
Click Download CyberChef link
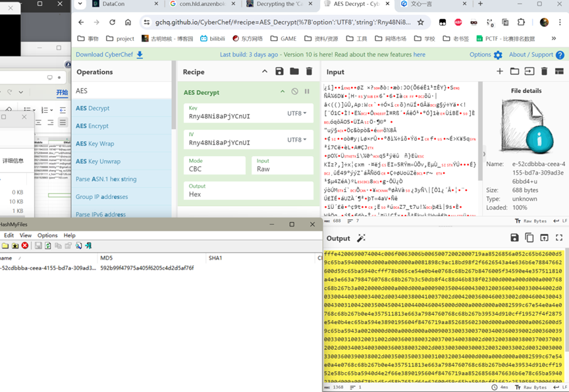[109, 55]
